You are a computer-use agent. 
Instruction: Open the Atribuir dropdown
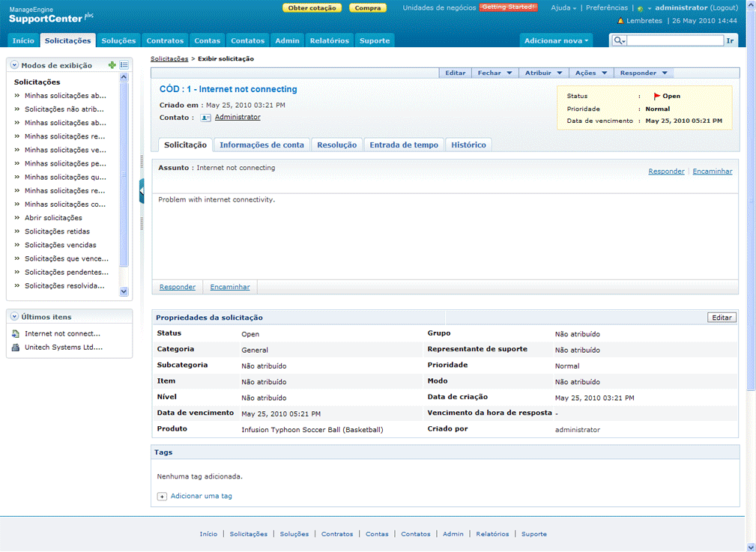click(x=543, y=73)
